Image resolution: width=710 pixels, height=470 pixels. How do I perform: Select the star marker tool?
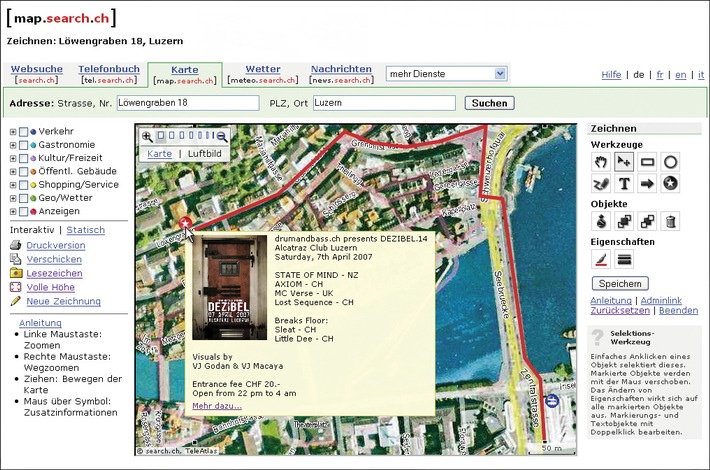[670, 183]
